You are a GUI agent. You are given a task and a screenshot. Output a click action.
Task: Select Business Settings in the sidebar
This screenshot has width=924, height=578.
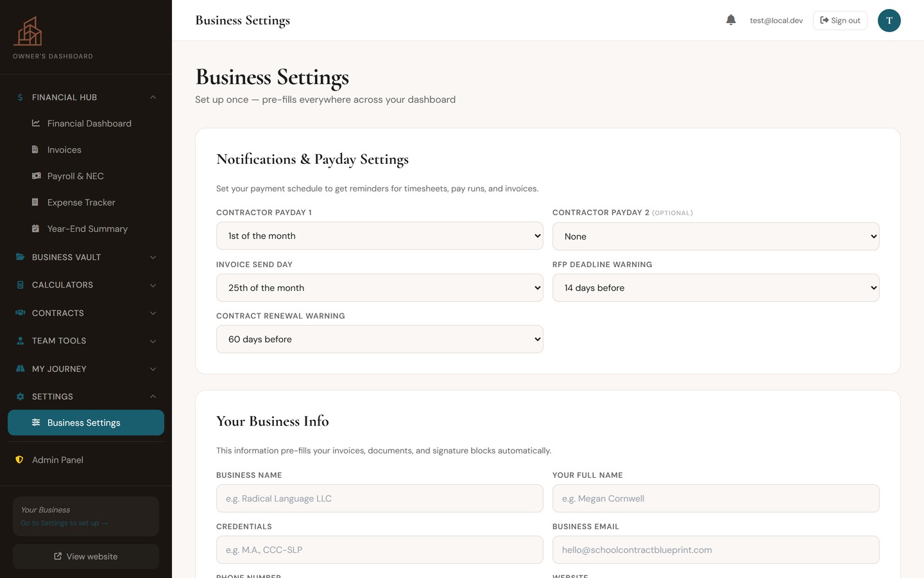coord(86,423)
